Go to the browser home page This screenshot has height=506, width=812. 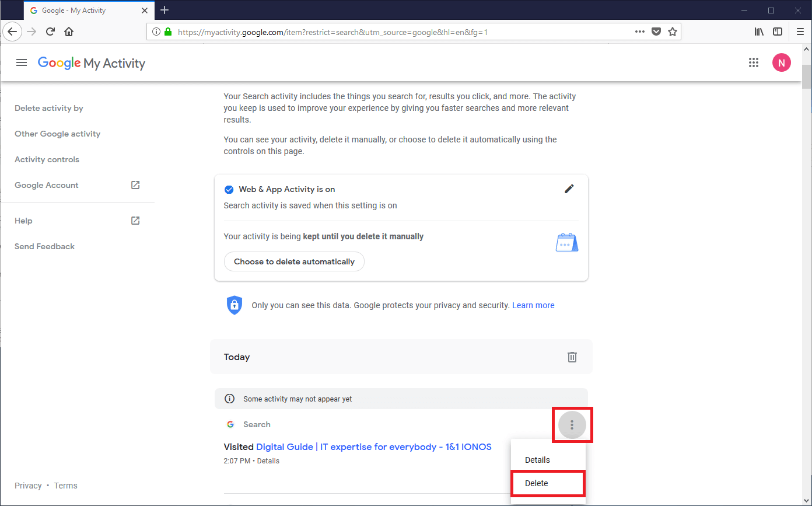(69, 32)
